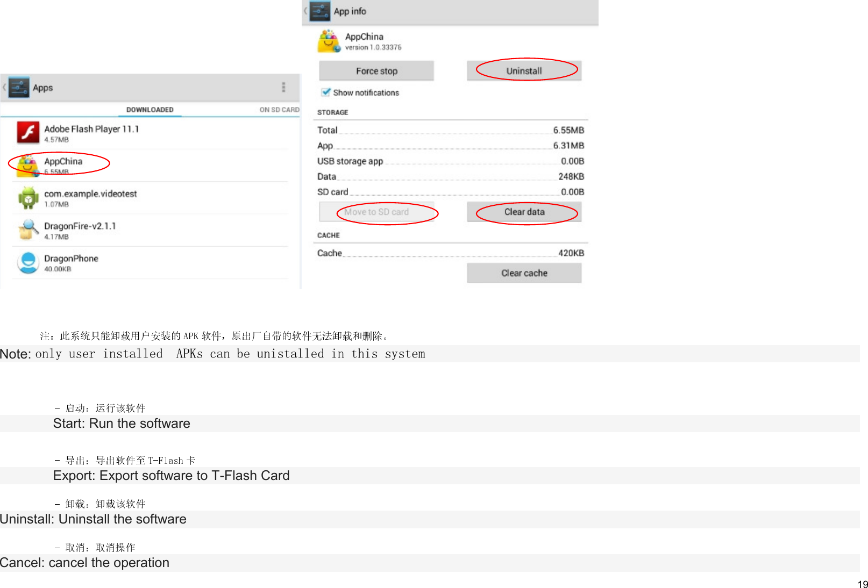This screenshot has height=588, width=868.
Task: Click 'Uninstall: Uninstall the software' line
Action: pyautogui.click(x=93, y=519)
